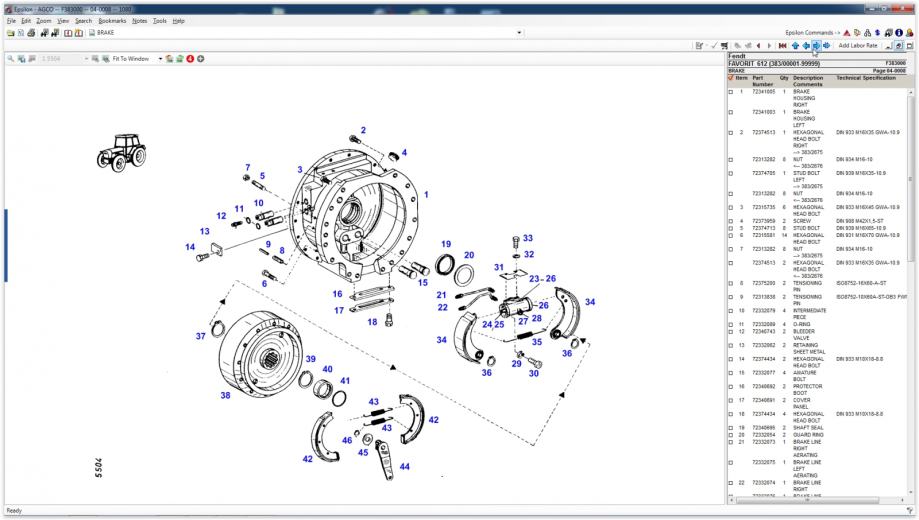Viewport: 919px width, 520px height.
Task: Click FAVORIT 612 model title text
Action: pyautogui.click(x=774, y=63)
